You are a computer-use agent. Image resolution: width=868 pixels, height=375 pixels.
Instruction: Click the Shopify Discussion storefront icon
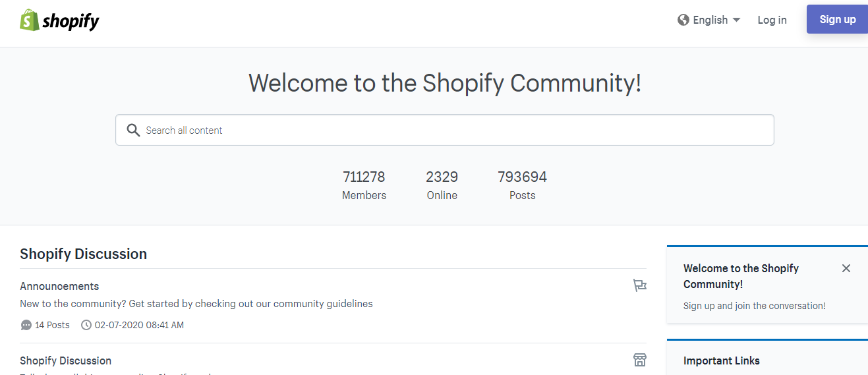point(639,360)
